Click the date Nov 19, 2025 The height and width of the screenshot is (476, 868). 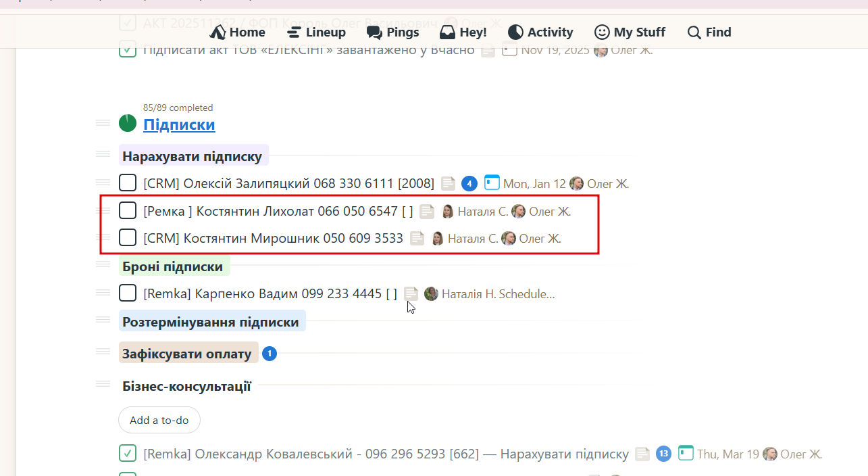point(555,50)
